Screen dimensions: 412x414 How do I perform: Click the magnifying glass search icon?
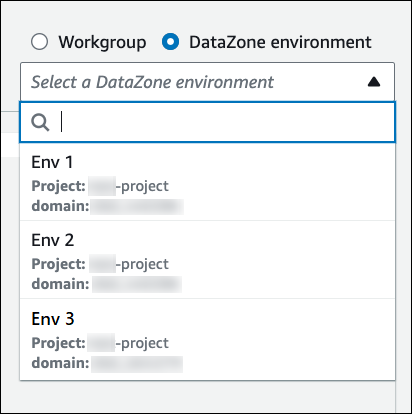(x=40, y=122)
